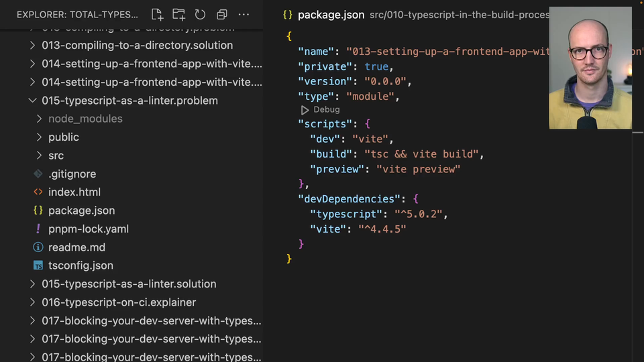Click the webcam video overlay thumbnail
This screenshot has height=362, width=644.
coord(590,68)
